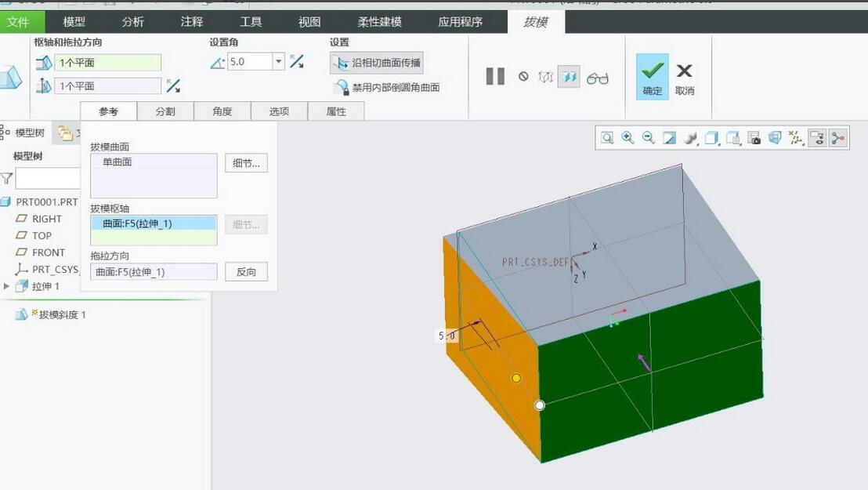Screen dimensions: 868x490
Task: Click the draft angle 5.0 input field
Action: (x=250, y=61)
